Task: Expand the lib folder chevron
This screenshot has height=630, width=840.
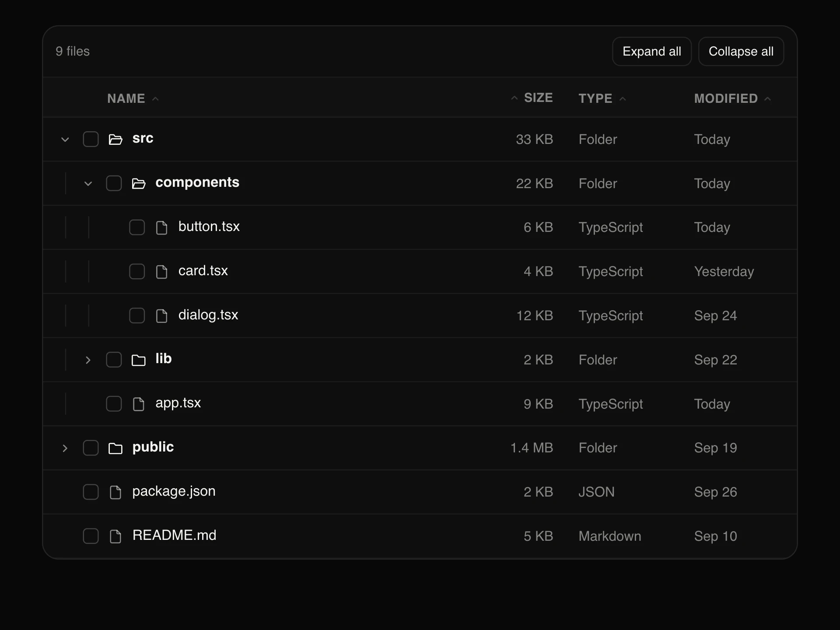Action: tap(88, 360)
